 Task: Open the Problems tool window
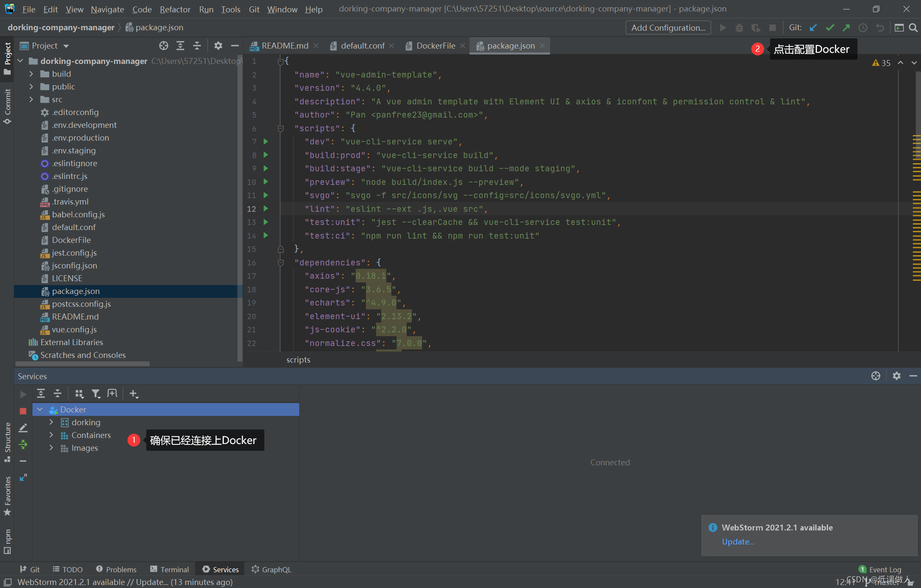click(x=116, y=569)
